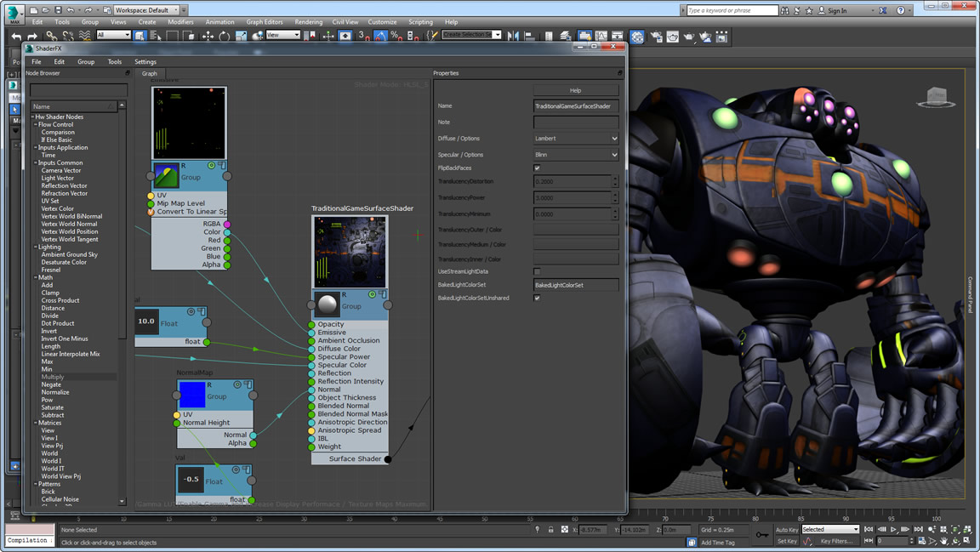Click the ViewCube in the viewport

coord(936,97)
